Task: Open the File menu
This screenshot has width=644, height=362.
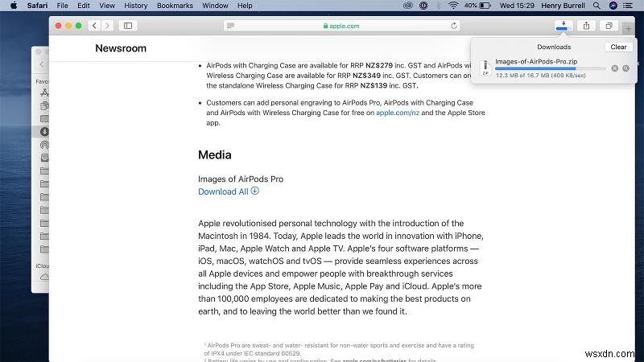Action: coord(63,6)
